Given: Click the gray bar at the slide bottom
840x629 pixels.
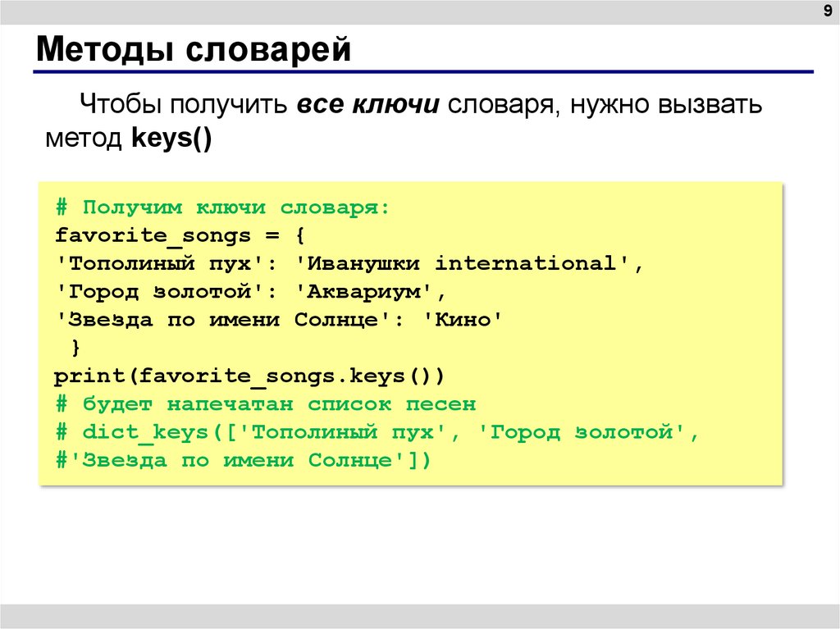Looking at the screenshot, I should point(420,616).
